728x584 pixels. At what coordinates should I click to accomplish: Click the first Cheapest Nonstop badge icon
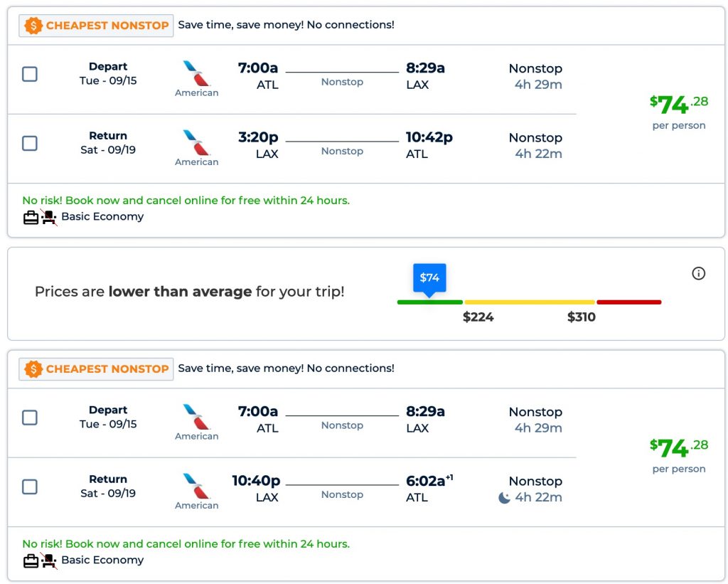[x=33, y=26]
